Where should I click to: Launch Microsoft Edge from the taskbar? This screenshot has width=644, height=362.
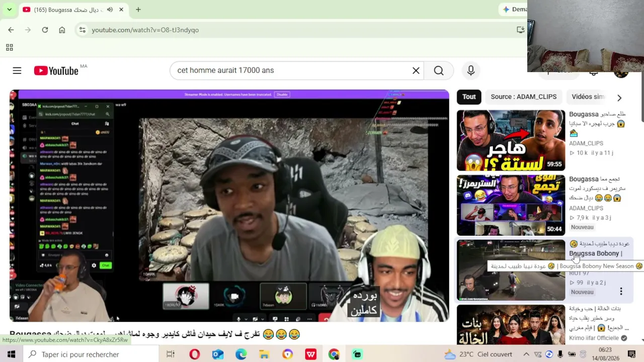[241, 354]
